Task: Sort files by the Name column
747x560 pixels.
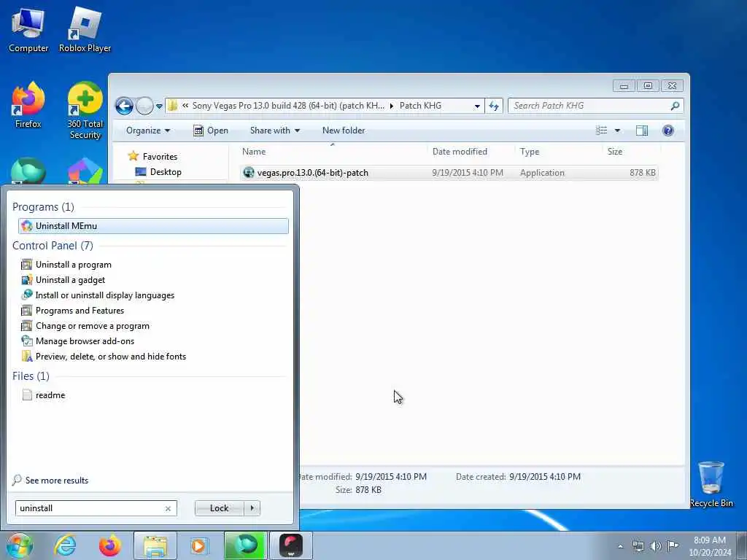Action: click(254, 152)
